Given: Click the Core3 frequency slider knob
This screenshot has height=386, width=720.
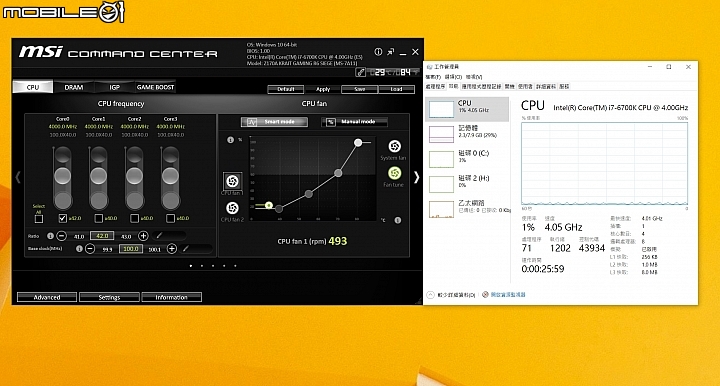Looking at the screenshot, I should click(x=170, y=176).
